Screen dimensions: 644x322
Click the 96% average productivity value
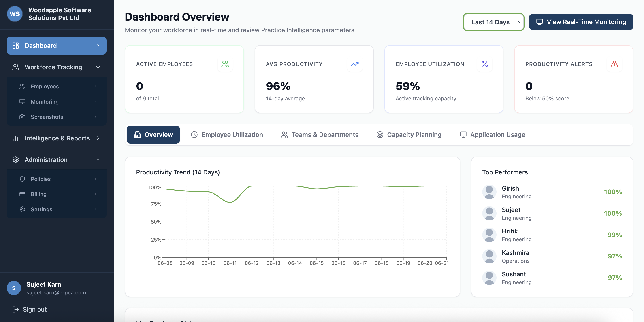tap(278, 86)
